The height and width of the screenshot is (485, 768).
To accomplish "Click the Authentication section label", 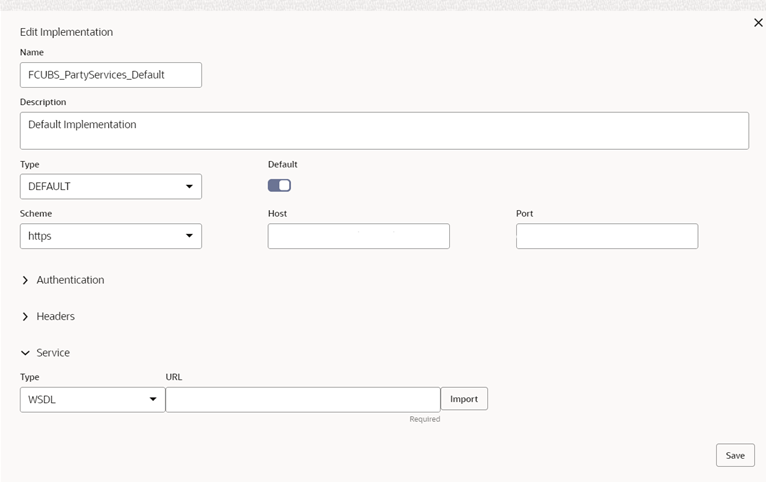I will click(x=70, y=280).
